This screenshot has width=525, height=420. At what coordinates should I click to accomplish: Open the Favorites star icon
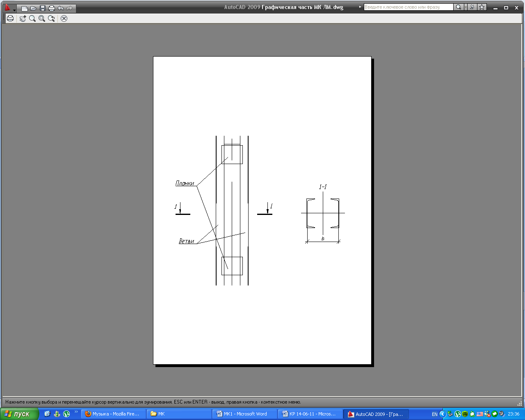(482, 7)
